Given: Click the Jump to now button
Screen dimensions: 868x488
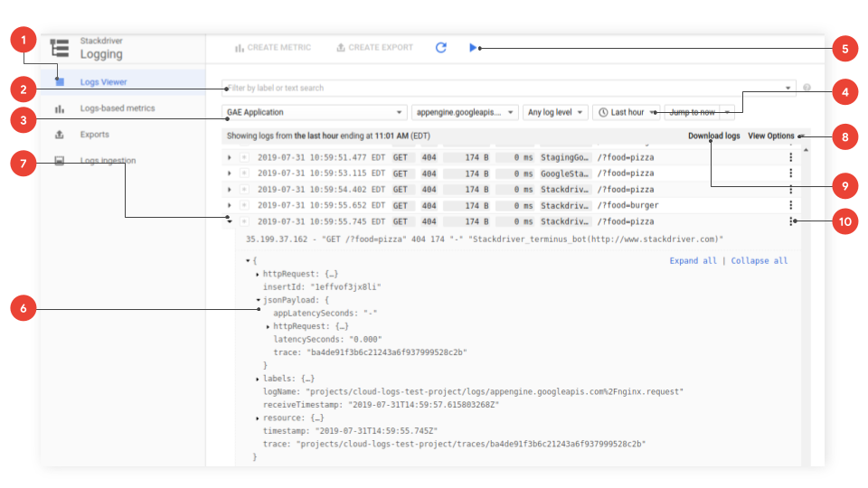Looking at the screenshot, I should pos(692,112).
